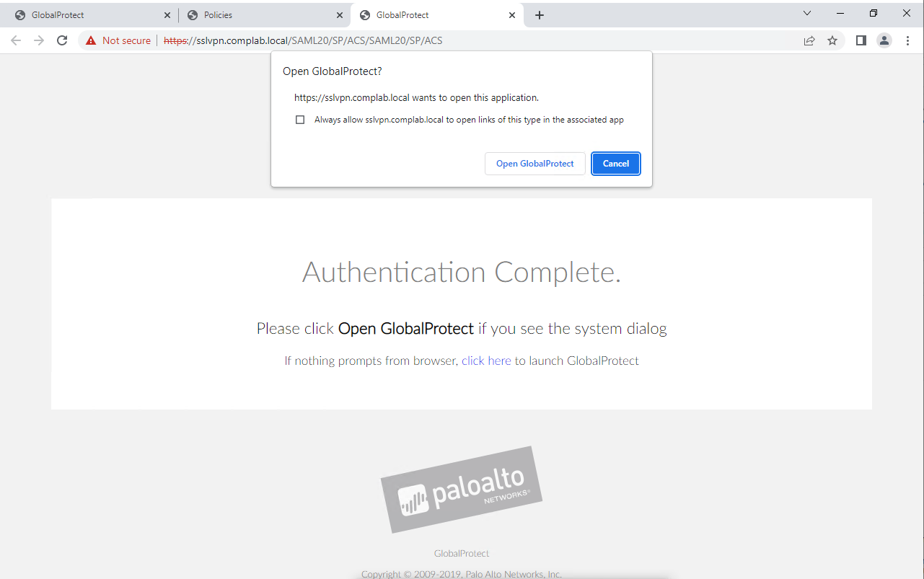The image size is (924, 579).
Task: Click the back navigation arrow
Action: (15, 40)
